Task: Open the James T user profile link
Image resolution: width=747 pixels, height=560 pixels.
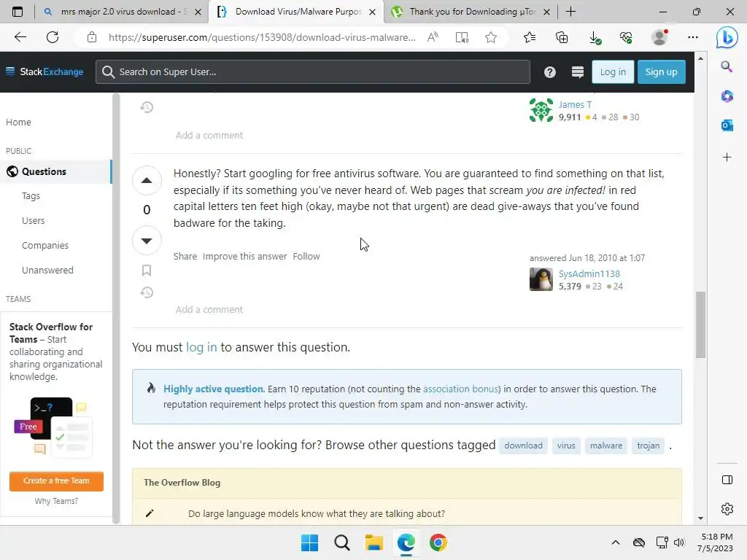Action: click(x=575, y=105)
